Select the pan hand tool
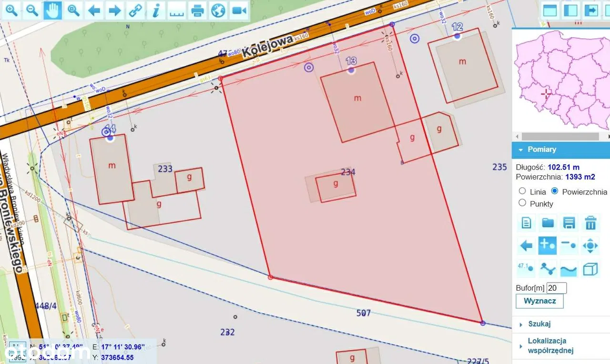This screenshot has height=364, width=610. coord(53,10)
